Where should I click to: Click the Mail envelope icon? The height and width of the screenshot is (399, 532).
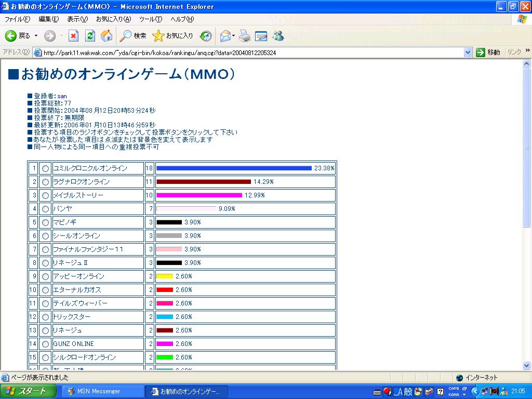tap(225, 36)
